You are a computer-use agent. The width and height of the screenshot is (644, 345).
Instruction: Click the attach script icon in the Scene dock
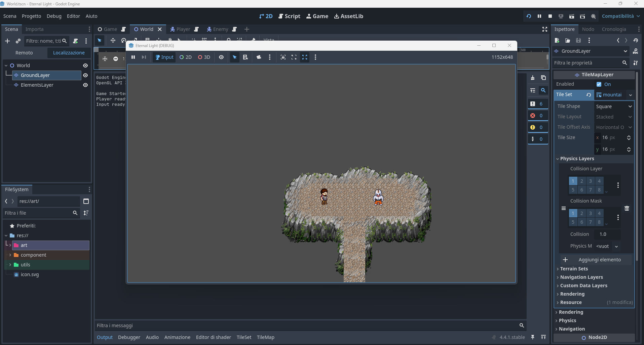click(75, 41)
